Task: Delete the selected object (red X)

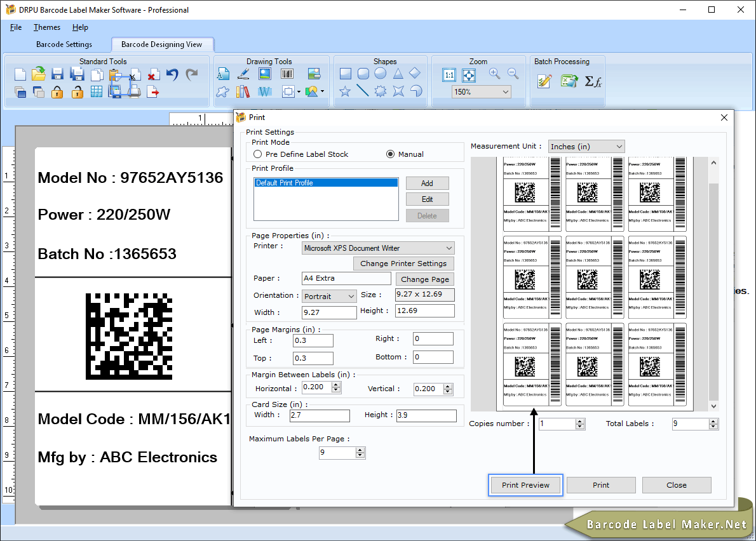Action: click(153, 75)
